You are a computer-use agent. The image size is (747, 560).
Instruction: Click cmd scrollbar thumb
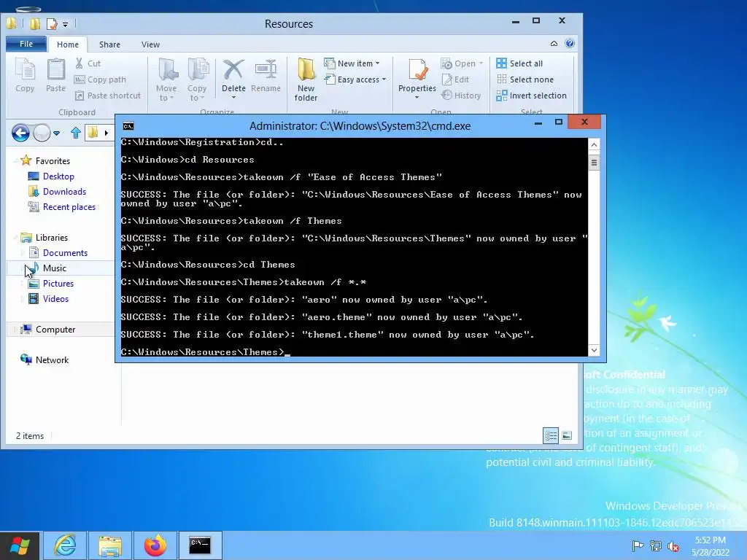(594, 163)
